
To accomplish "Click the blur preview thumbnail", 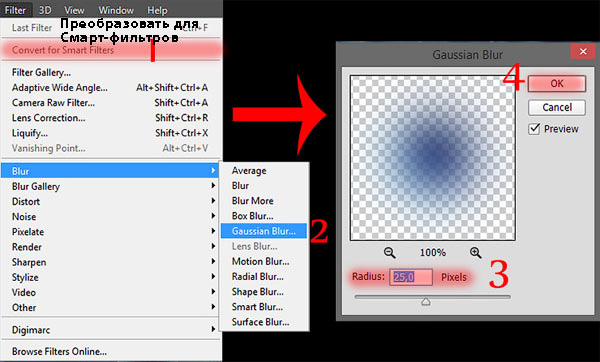I will (x=433, y=158).
